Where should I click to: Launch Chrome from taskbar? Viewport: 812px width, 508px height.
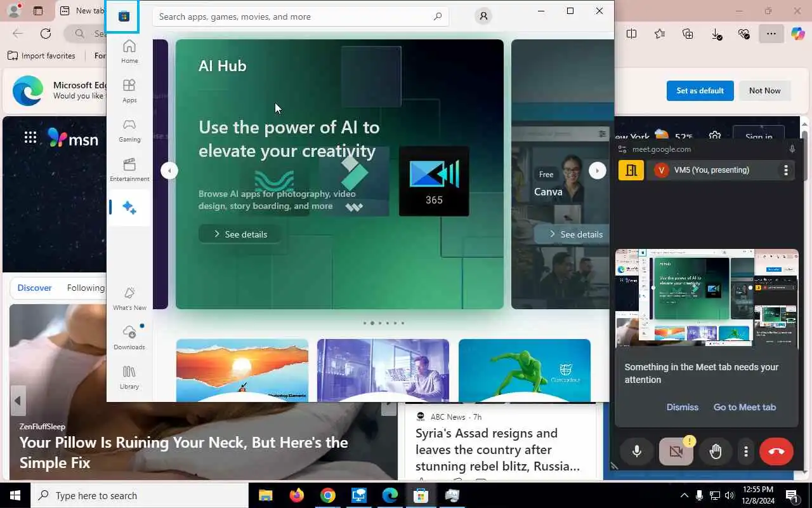coord(327,495)
